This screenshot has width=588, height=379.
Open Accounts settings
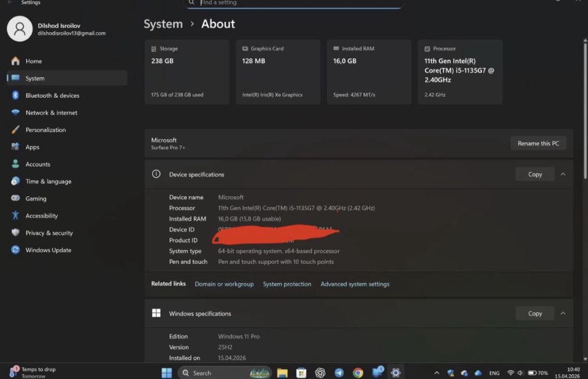[67, 164]
